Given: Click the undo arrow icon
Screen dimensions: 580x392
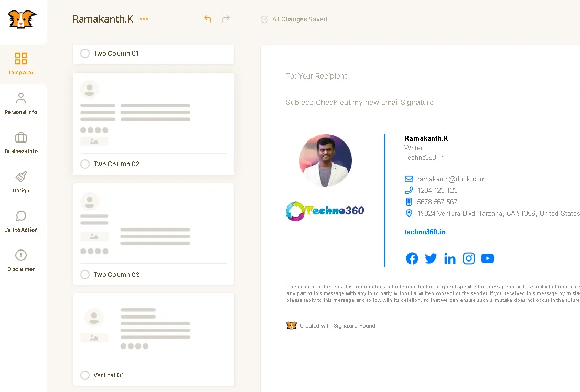Looking at the screenshot, I should (x=208, y=19).
